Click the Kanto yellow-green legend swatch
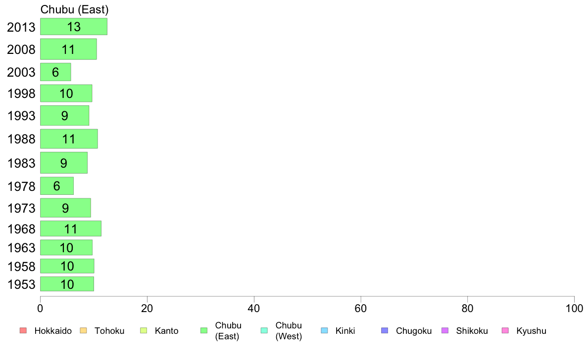 144,331
